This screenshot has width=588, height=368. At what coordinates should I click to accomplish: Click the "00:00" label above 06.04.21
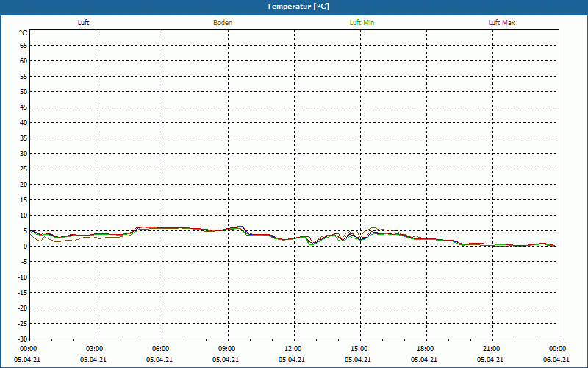pos(558,349)
